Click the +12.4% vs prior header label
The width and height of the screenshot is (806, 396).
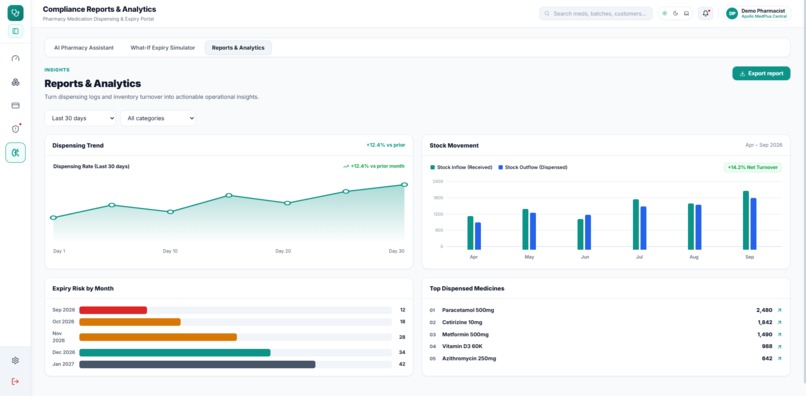(386, 146)
